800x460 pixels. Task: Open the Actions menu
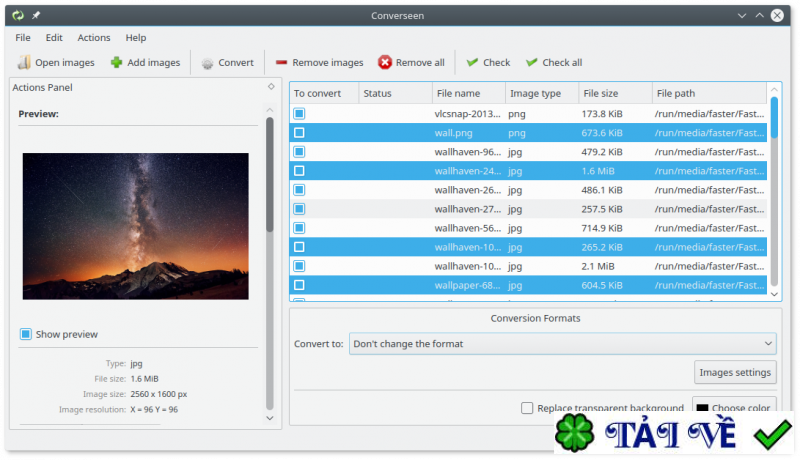click(93, 38)
